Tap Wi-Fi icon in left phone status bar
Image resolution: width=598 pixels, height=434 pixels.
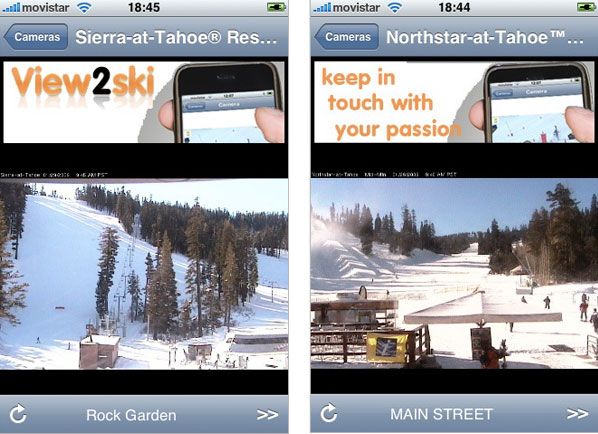[84, 8]
